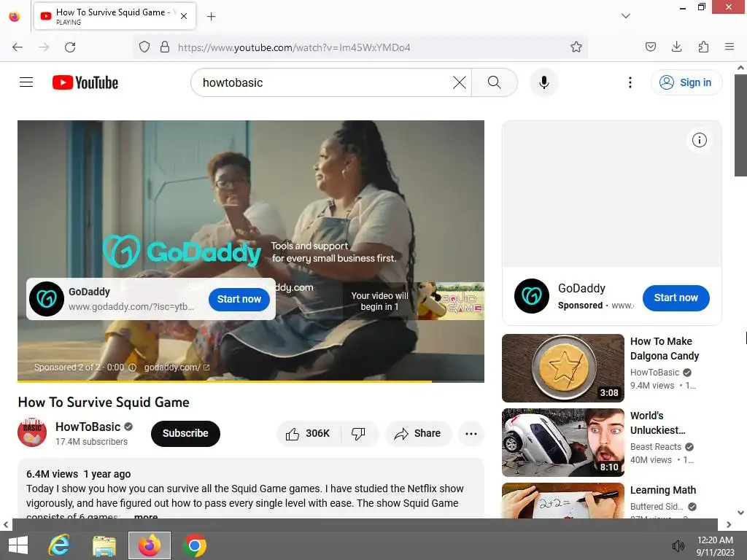Open World's Unluckiest video thumbnail

tap(562, 443)
